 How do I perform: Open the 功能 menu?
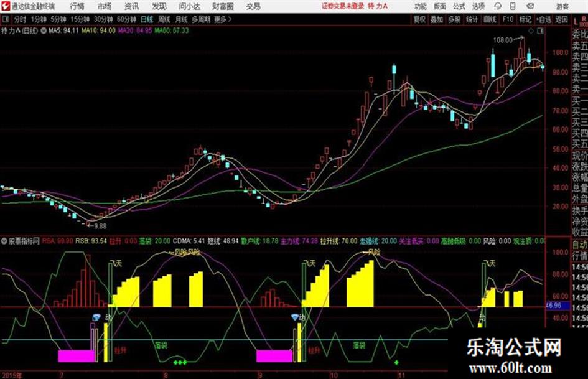[x=421, y=6]
